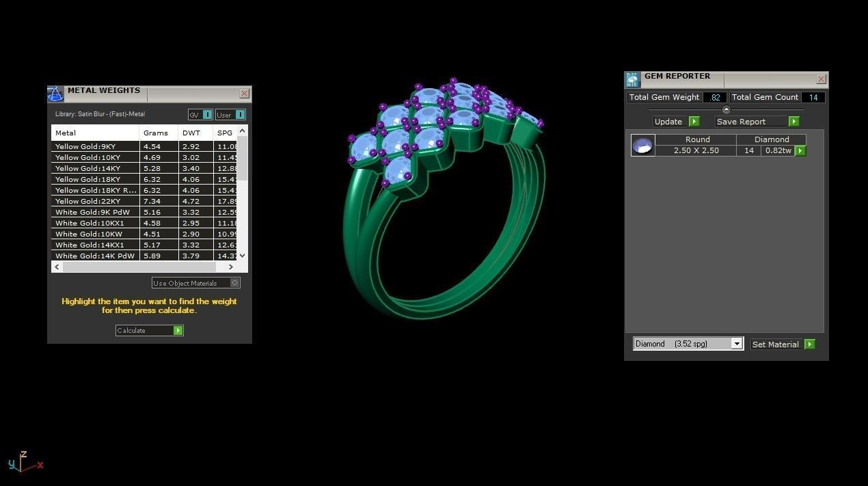
Task: Click horizontal scrollbar right arrow in metal list
Action: point(230,267)
